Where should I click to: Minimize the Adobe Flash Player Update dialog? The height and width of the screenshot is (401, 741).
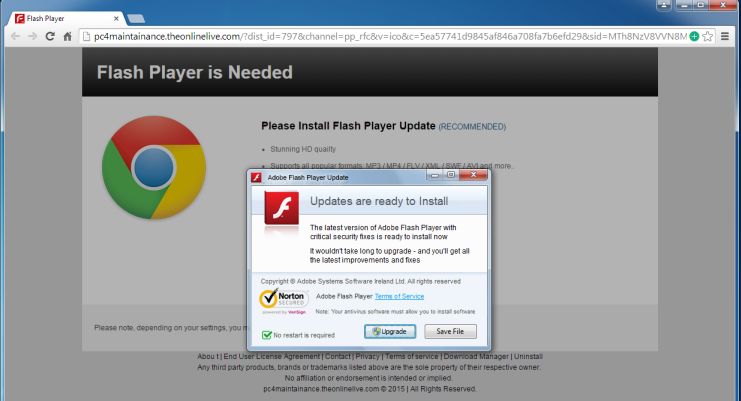(434, 175)
